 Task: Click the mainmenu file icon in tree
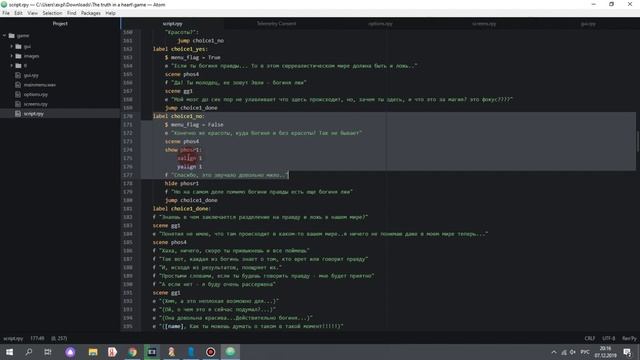coord(18,85)
